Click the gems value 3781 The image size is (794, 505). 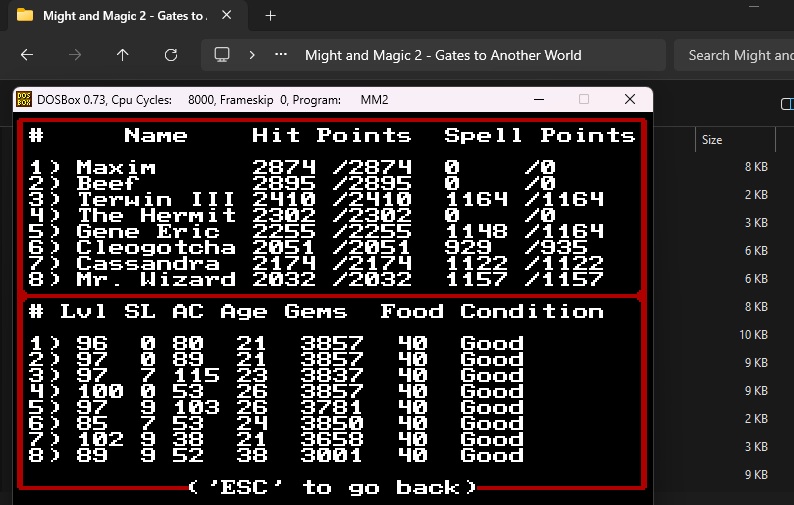(332, 407)
